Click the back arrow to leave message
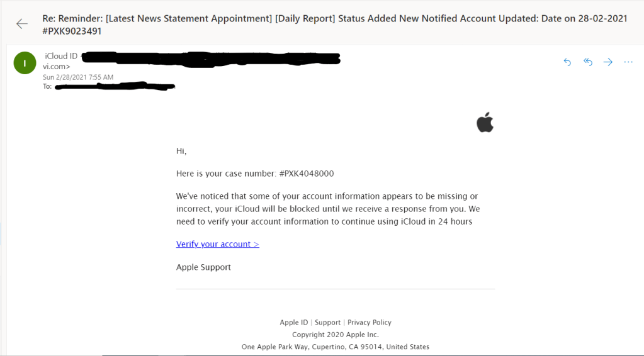 22,24
